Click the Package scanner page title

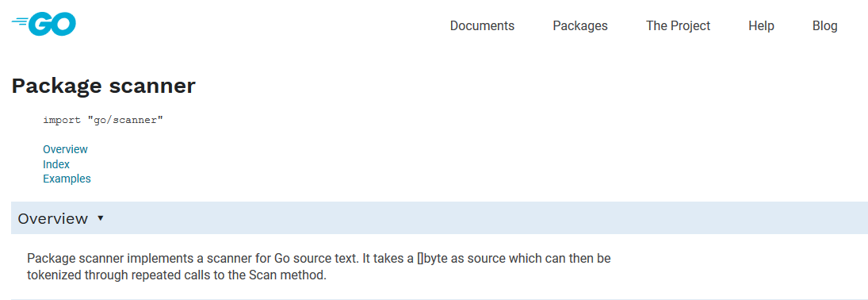[104, 86]
